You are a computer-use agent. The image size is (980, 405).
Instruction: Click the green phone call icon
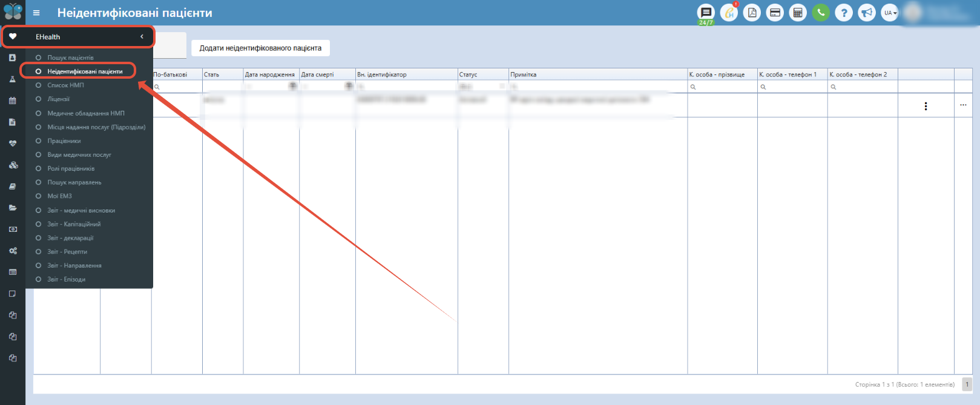pos(821,13)
